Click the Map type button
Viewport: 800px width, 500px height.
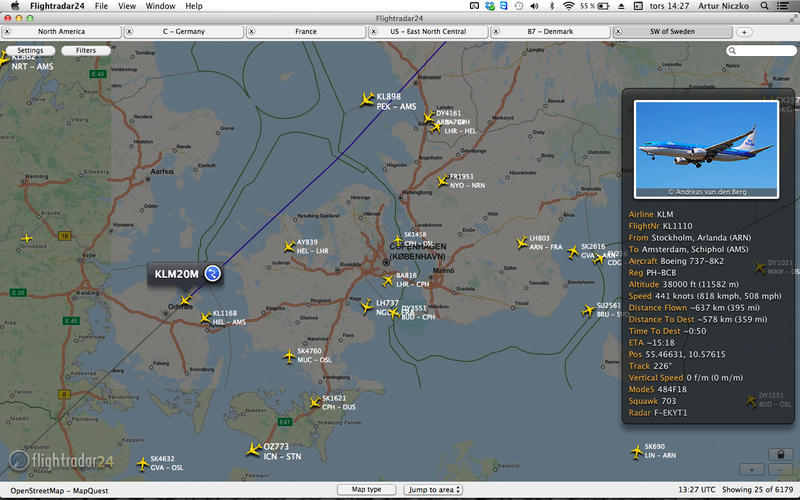pyautogui.click(x=366, y=489)
